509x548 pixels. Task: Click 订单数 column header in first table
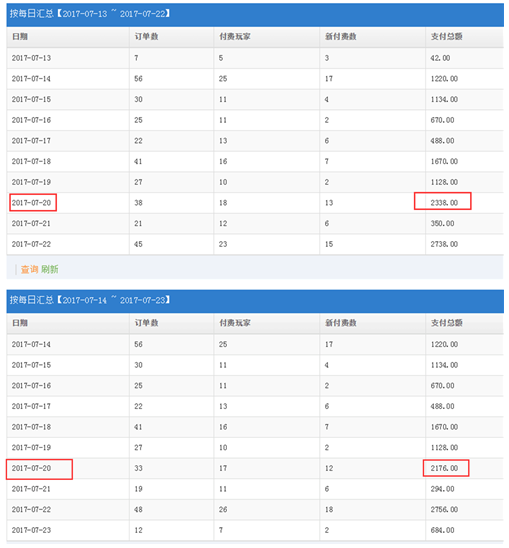tap(146, 36)
